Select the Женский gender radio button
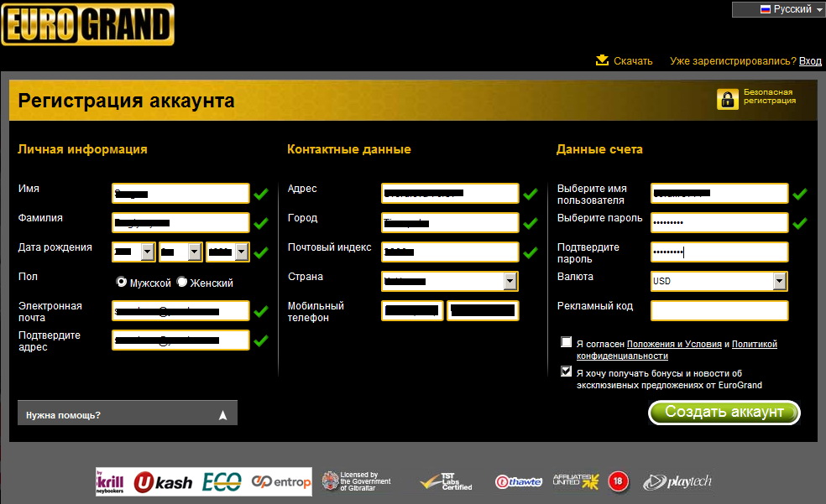Image resolution: width=826 pixels, height=504 pixels. 182,282
